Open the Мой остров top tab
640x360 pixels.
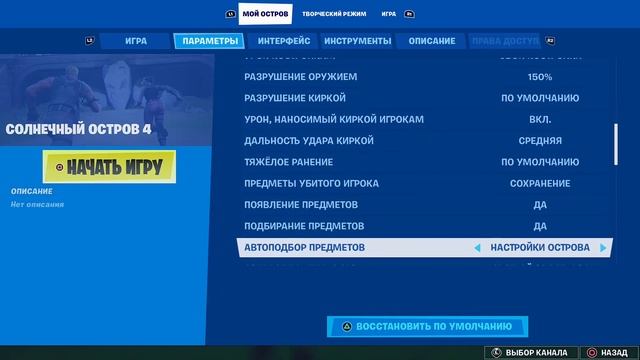(x=265, y=14)
